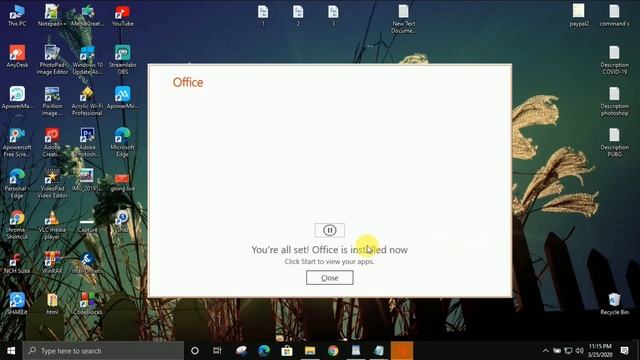Select the YouTube desktop shortcut
This screenshot has height=360, width=640.
coord(122,16)
